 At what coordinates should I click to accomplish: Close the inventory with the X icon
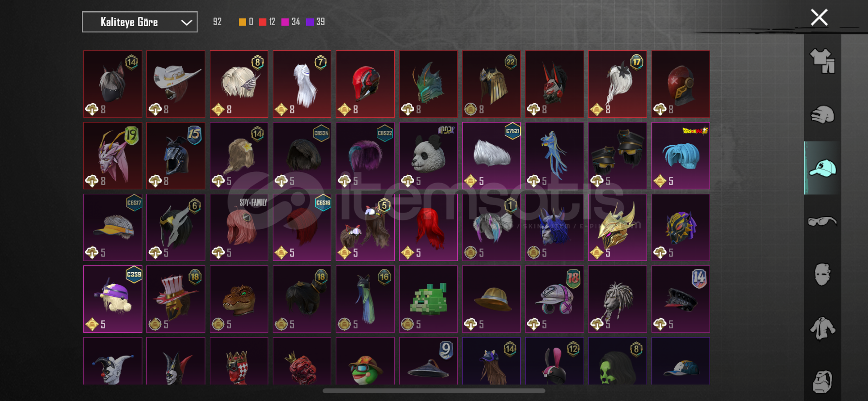(819, 17)
